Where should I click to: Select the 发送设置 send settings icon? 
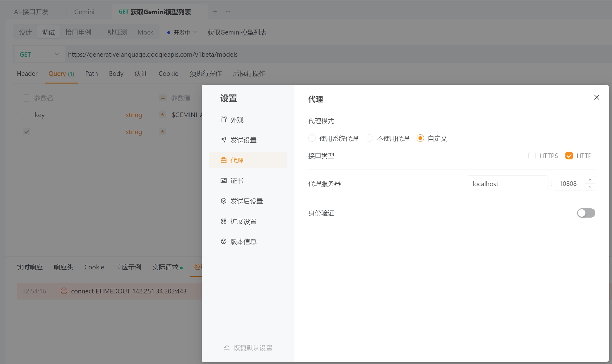(x=224, y=140)
